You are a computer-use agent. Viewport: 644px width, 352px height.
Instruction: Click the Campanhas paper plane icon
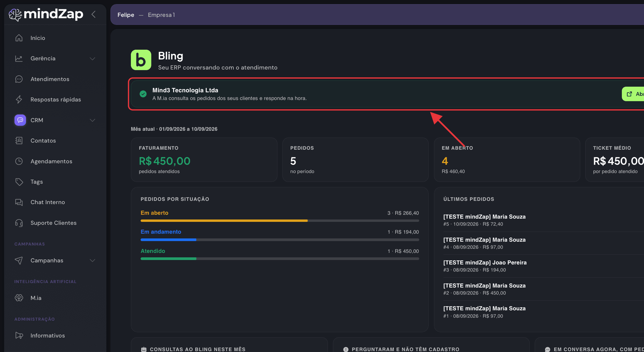click(x=19, y=260)
